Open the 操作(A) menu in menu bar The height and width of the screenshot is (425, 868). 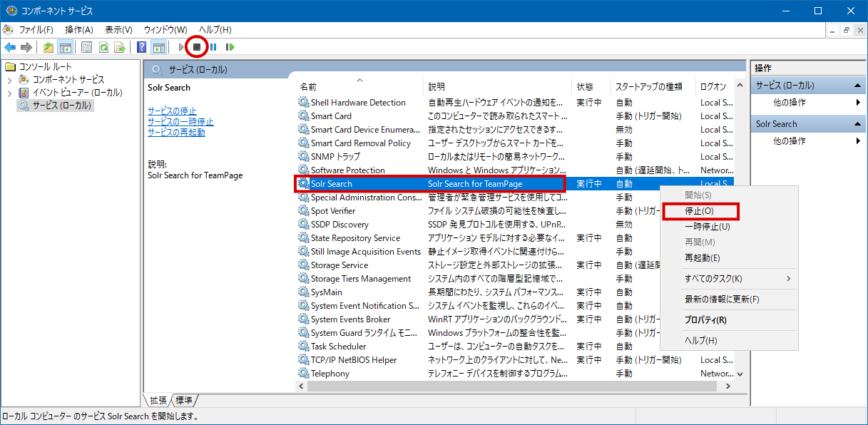[x=78, y=29]
